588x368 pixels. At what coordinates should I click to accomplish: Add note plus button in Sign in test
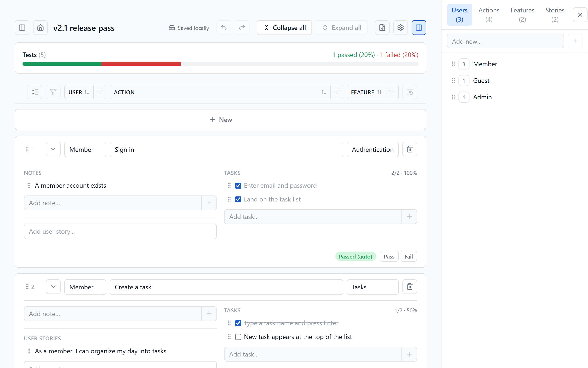tap(209, 203)
